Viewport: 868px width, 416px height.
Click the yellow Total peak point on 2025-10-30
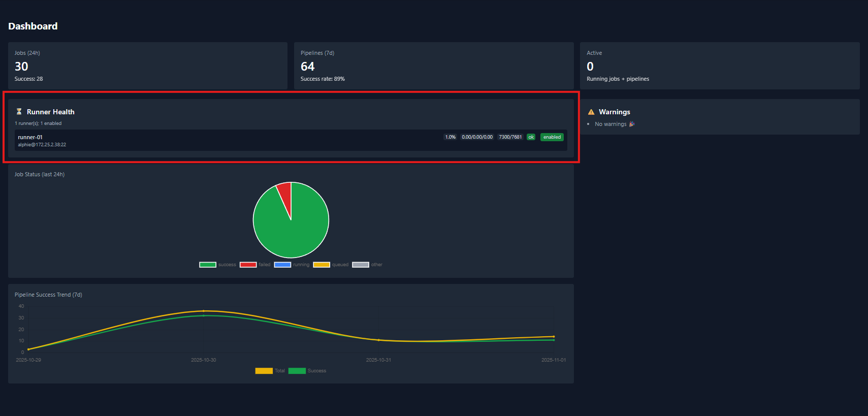click(x=204, y=311)
